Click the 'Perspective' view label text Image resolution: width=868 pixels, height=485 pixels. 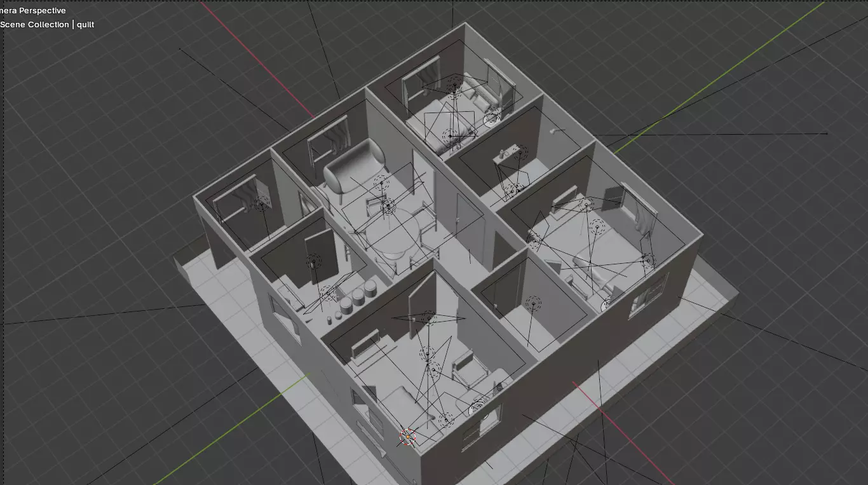pos(43,10)
